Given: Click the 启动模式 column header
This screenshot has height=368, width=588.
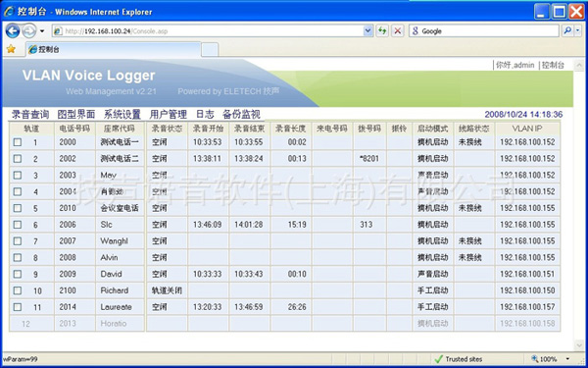Looking at the screenshot, I should pyautogui.click(x=433, y=129).
